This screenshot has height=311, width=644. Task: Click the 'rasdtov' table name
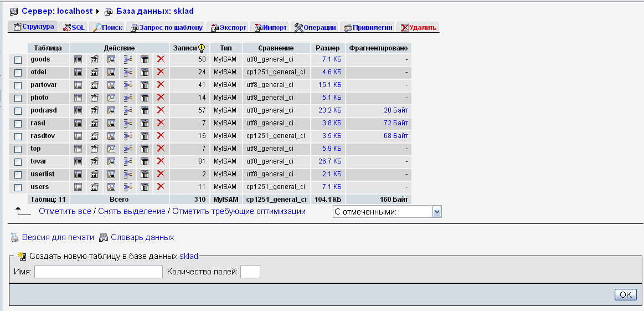pyautogui.click(x=43, y=136)
